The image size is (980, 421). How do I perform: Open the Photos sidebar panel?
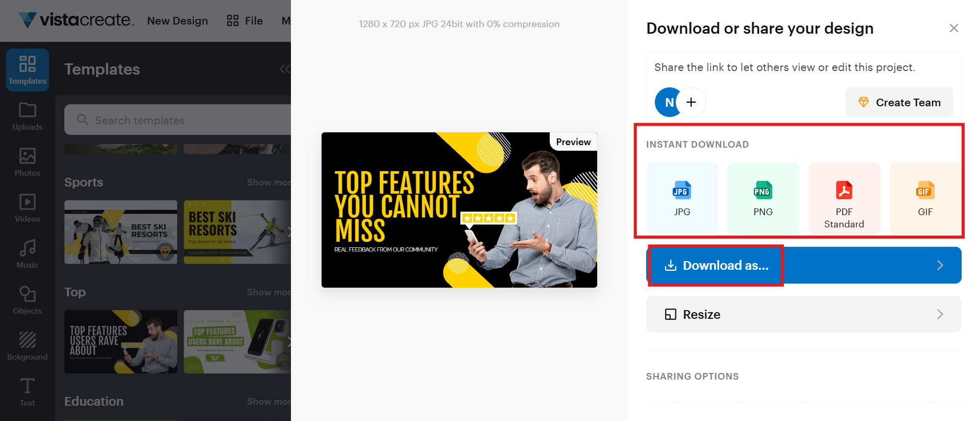28,162
